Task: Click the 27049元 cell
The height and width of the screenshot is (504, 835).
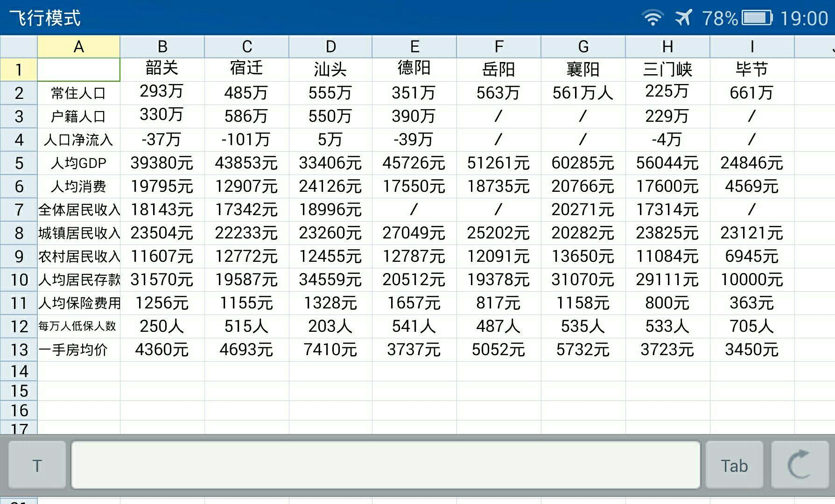Action: click(414, 233)
